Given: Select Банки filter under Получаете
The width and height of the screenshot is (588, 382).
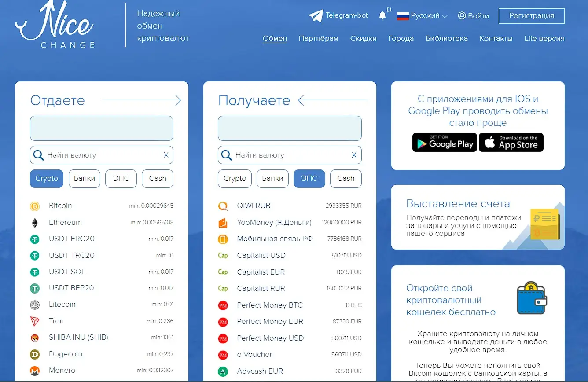Looking at the screenshot, I should (272, 179).
